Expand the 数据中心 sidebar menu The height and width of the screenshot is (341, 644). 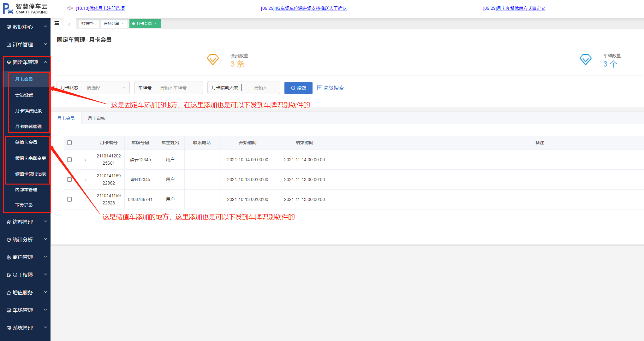pos(45,27)
